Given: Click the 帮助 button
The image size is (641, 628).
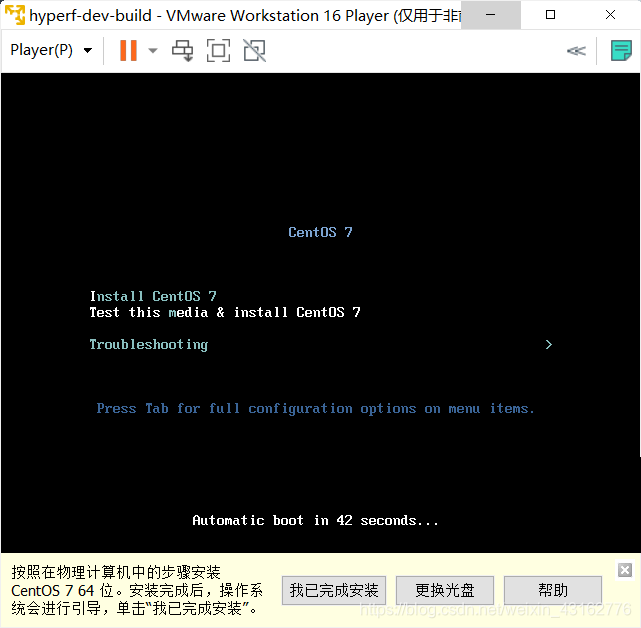Looking at the screenshot, I should pyautogui.click(x=553, y=590).
